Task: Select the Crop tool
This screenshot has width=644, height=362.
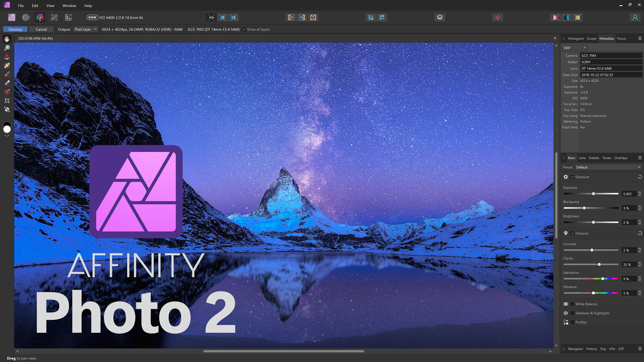Action: [7, 101]
